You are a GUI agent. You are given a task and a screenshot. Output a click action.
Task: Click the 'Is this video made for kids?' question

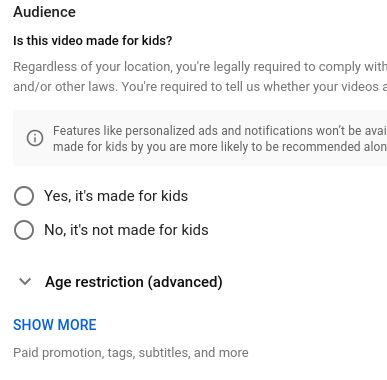click(x=93, y=41)
